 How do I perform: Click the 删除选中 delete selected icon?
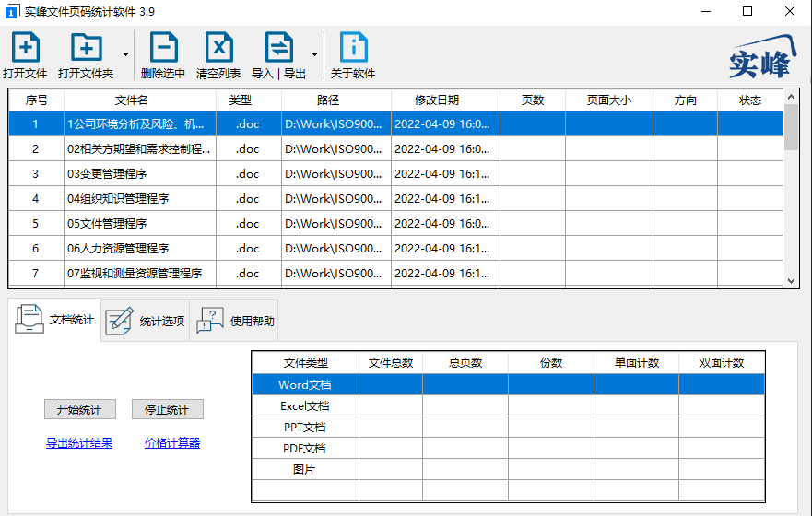tap(164, 48)
